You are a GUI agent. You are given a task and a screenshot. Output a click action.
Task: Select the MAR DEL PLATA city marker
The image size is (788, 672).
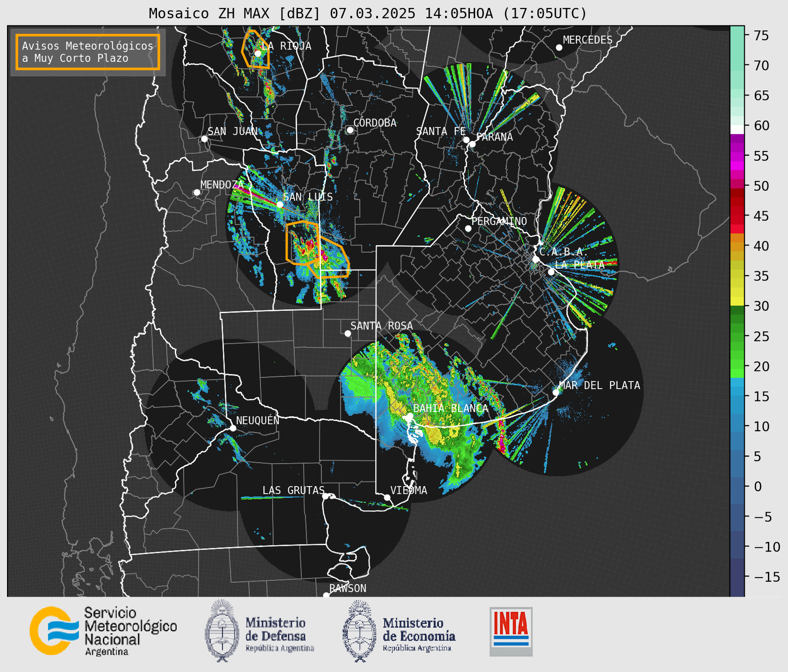[555, 393]
